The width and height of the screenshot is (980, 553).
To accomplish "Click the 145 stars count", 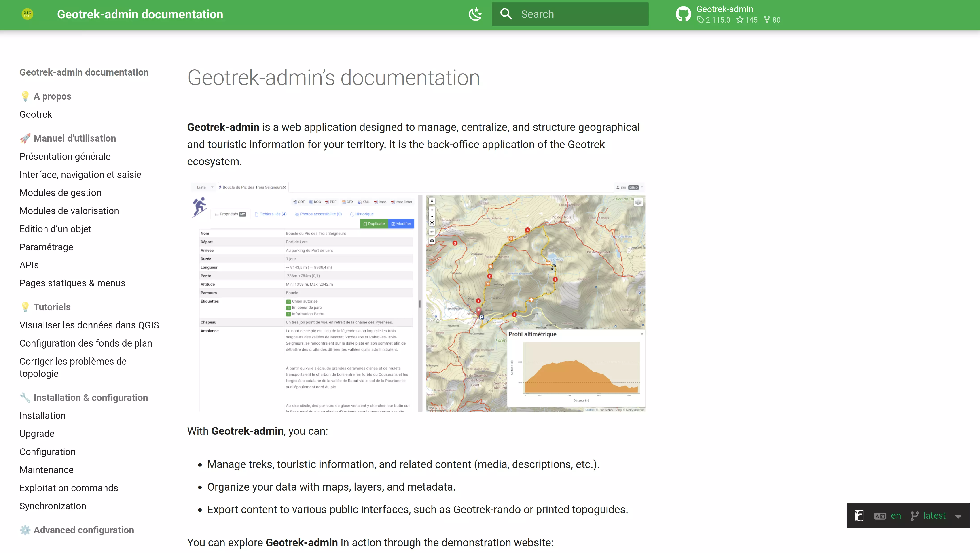I will click(747, 20).
